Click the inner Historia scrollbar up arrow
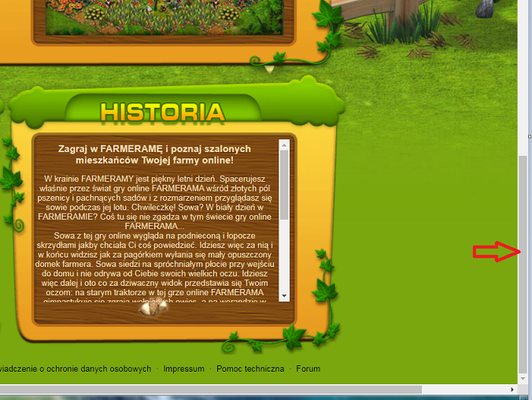 (284, 146)
